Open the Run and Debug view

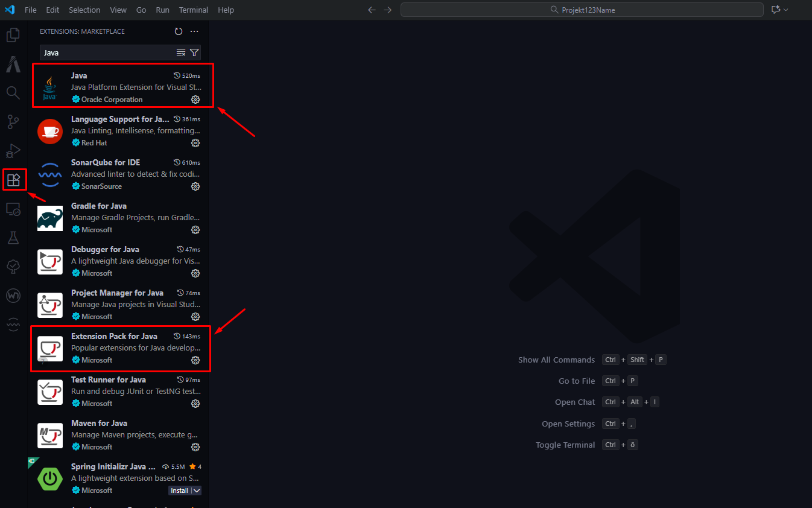tap(13, 150)
